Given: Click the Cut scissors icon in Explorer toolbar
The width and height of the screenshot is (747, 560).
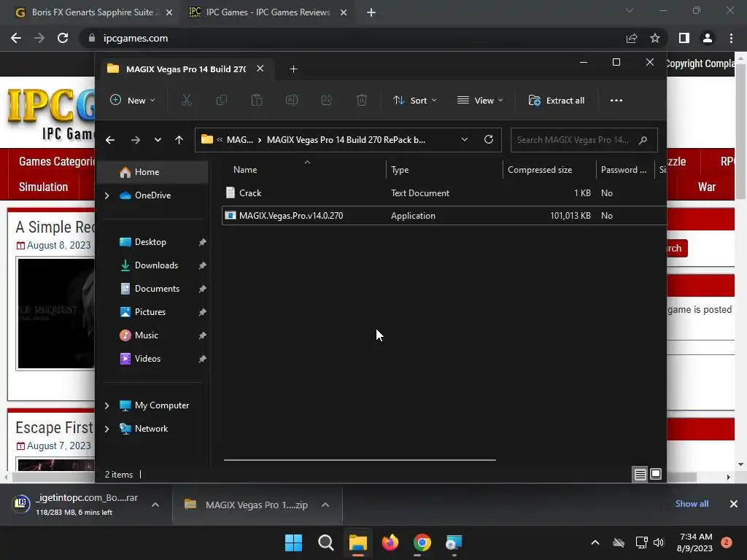Looking at the screenshot, I should click(x=186, y=101).
